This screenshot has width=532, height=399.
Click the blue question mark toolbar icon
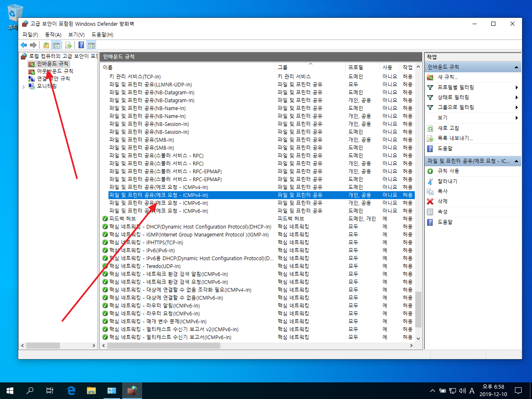coord(81,45)
